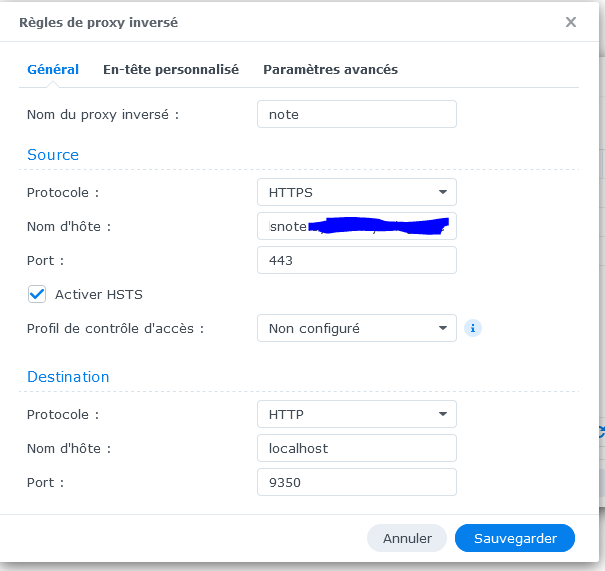
Task: Click the Nom du proxy inversé field
Action: 356,114
